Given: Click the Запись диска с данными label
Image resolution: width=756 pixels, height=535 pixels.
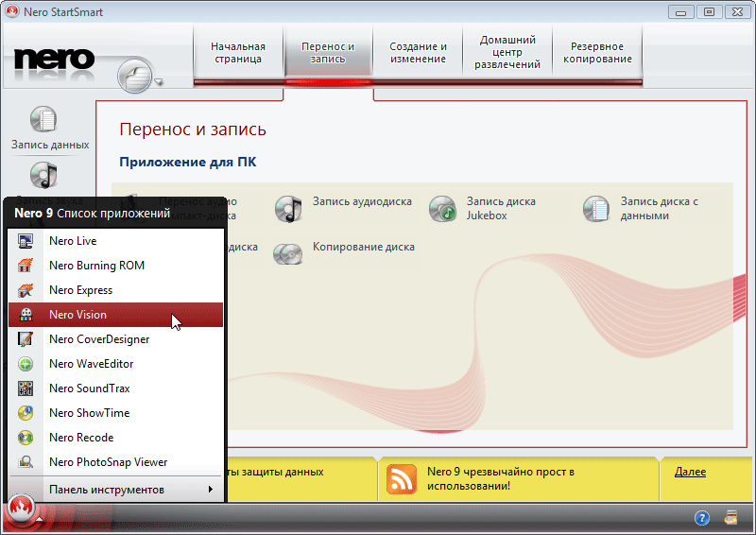Looking at the screenshot, I should coord(659,208).
